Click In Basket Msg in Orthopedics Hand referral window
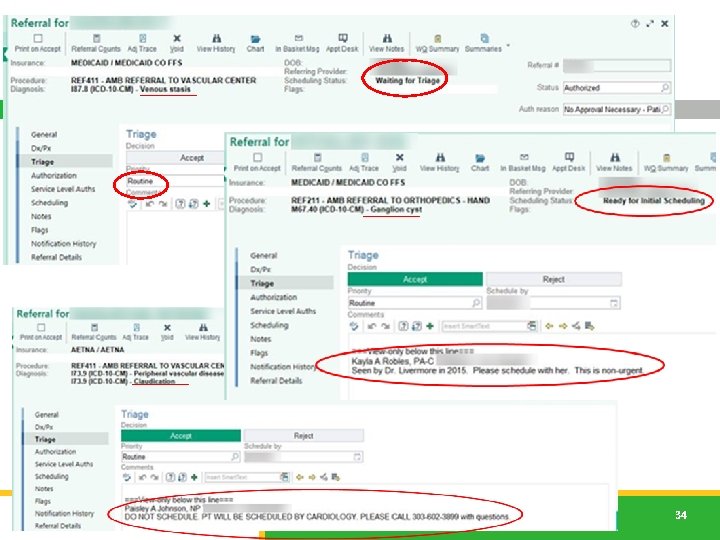Image resolution: width=720 pixels, height=540 pixels. point(523,163)
